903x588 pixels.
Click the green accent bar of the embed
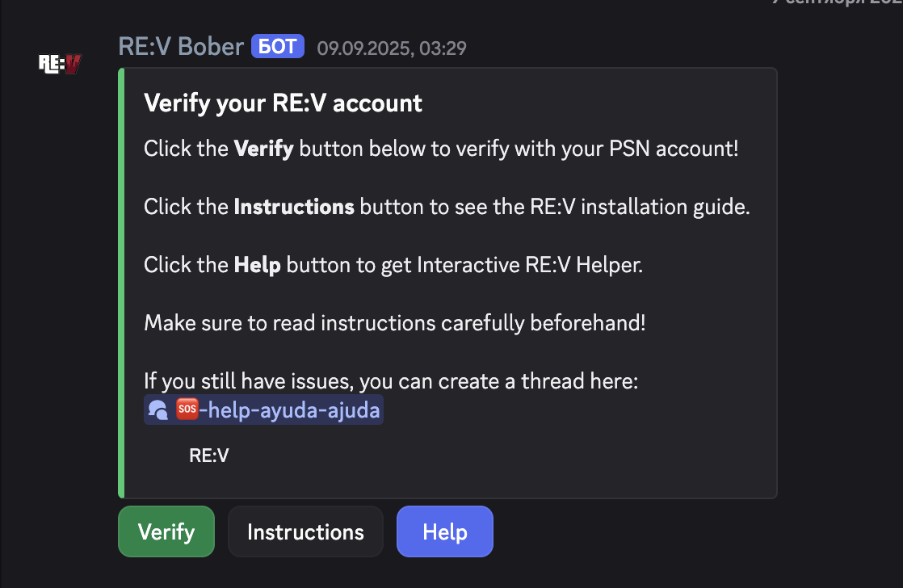coord(120,283)
